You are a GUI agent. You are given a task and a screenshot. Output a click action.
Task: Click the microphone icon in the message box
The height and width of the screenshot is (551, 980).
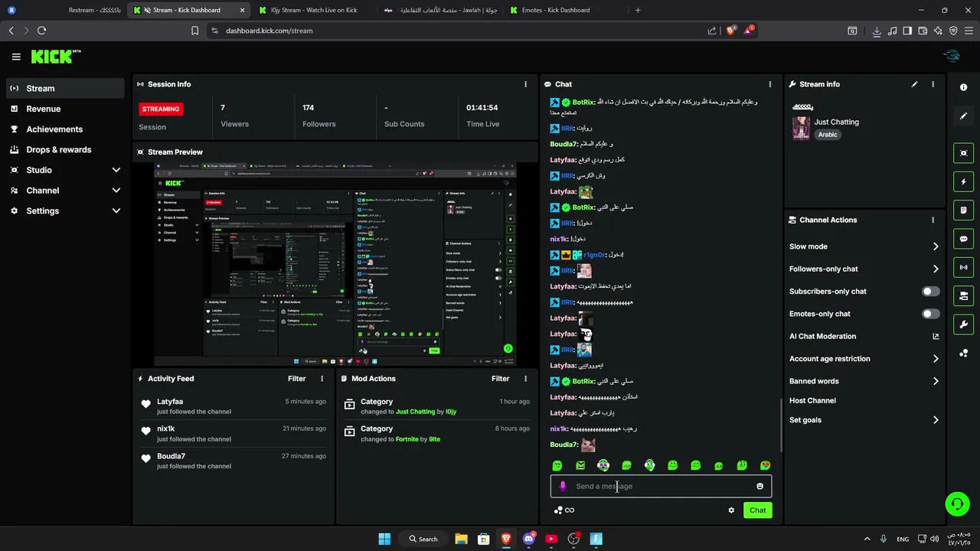563,486
